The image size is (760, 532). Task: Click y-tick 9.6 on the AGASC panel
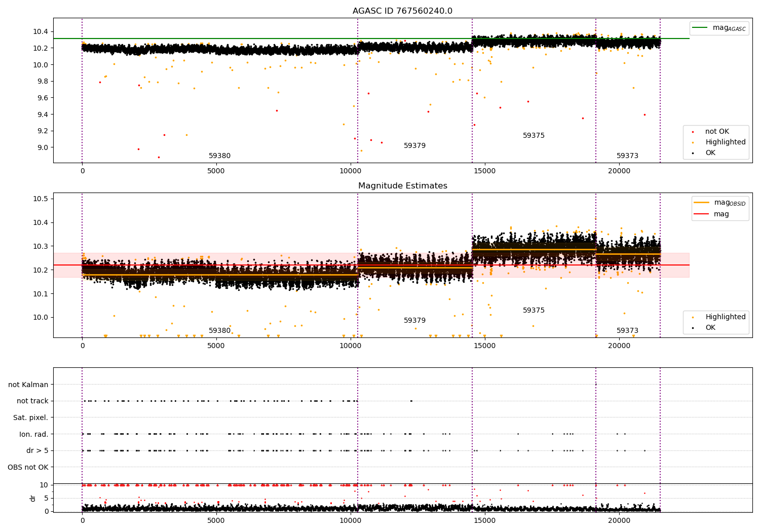43,98
